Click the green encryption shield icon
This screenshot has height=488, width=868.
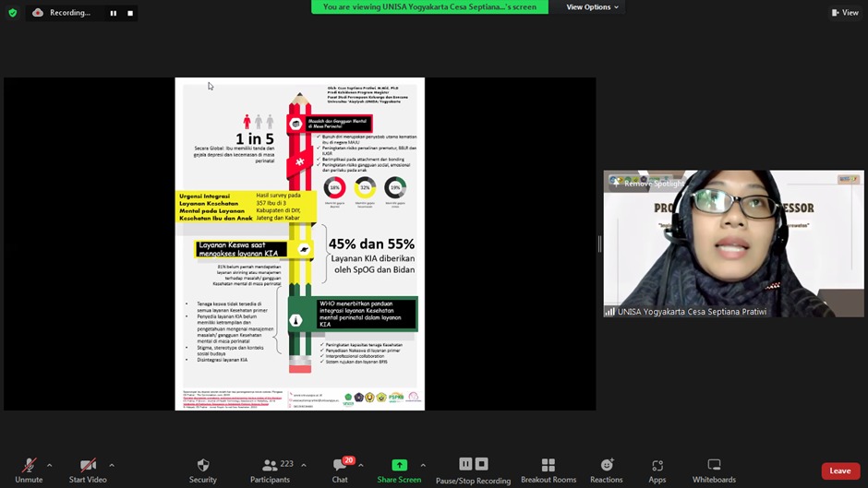pyautogui.click(x=13, y=13)
